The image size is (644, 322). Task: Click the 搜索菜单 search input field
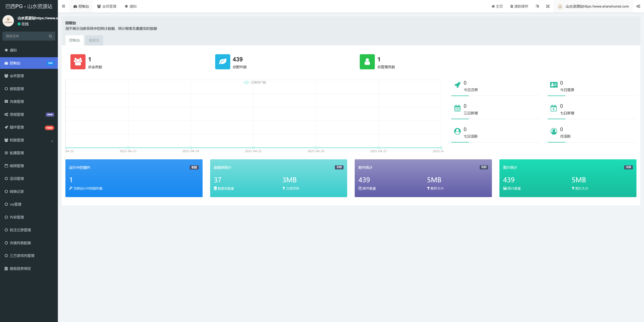25,36
